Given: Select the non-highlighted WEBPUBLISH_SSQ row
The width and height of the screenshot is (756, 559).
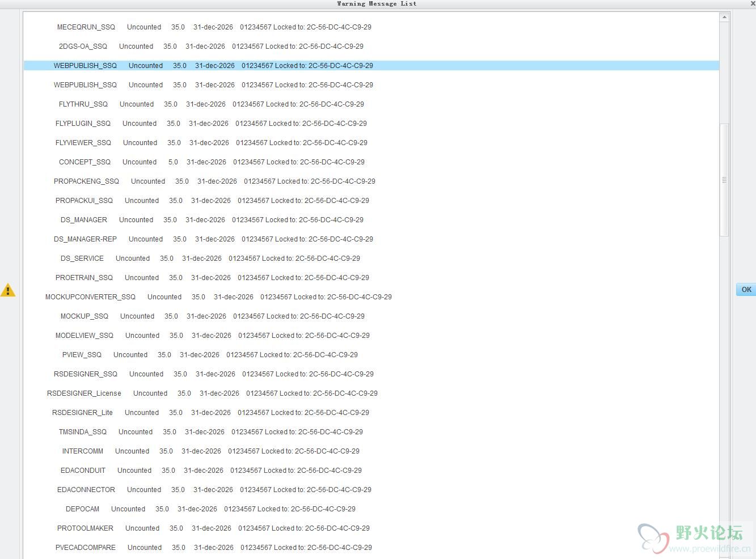Looking at the screenshot, I should [x=371, y=85].
